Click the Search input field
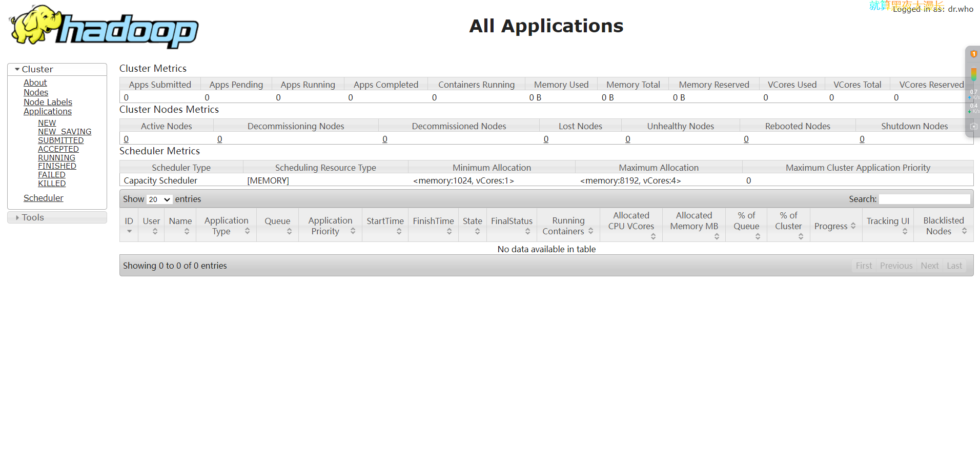The image size is (980, 465). click(x=924, y=199)
